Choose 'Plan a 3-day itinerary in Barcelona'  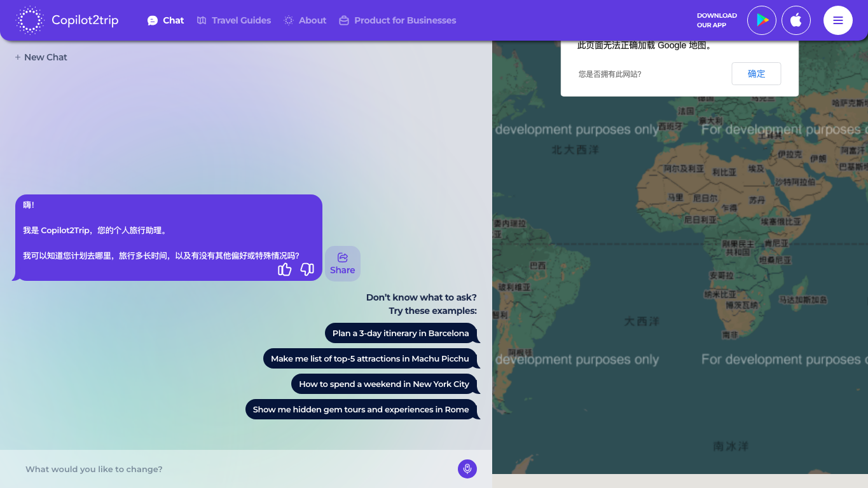[x=401, y=333]
